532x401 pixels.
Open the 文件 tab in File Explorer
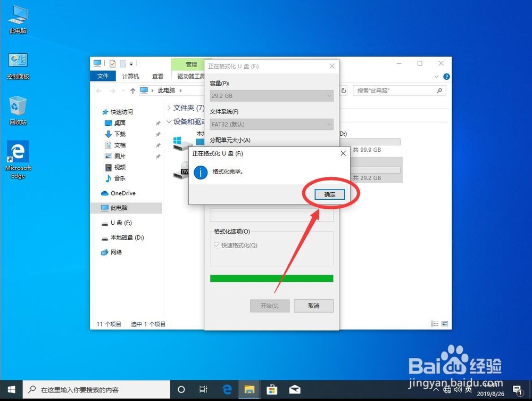point(103,76)
